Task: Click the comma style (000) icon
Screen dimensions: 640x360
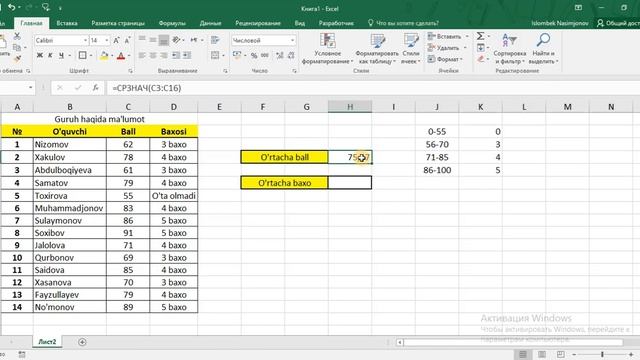Action: [264, 56]
